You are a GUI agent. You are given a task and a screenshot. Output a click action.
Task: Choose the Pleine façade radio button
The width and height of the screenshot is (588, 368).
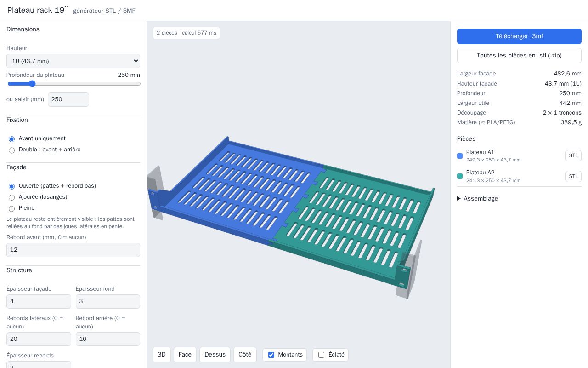(x=12, y=208)
